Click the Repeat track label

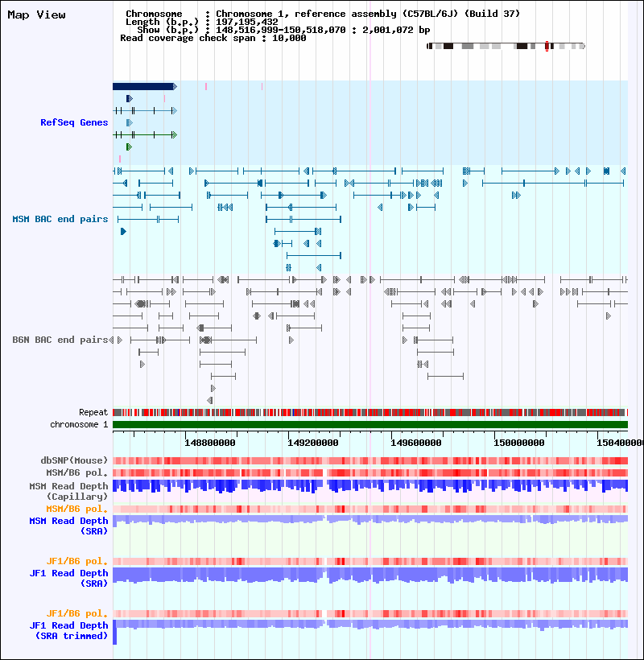[x=93, y=412]
